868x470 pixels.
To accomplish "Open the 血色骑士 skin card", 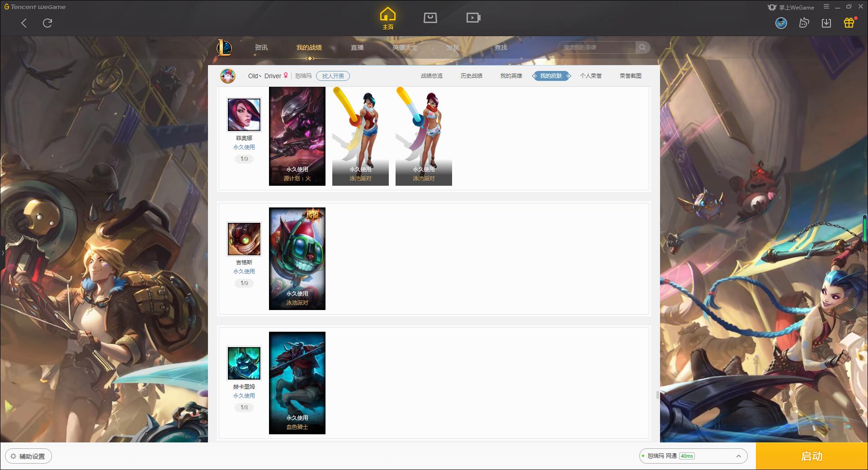I will [x=297, y=383].
